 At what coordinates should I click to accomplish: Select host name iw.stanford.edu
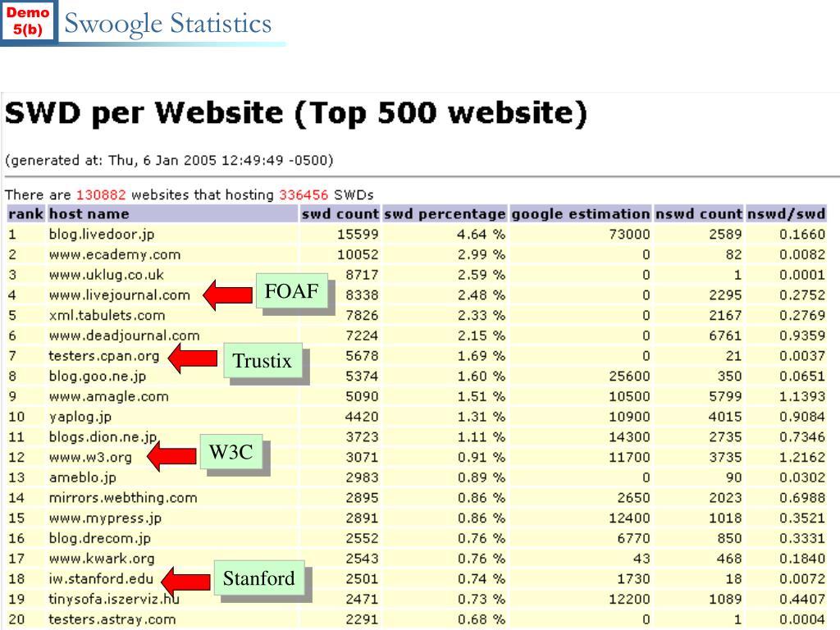tap(101, 579)
